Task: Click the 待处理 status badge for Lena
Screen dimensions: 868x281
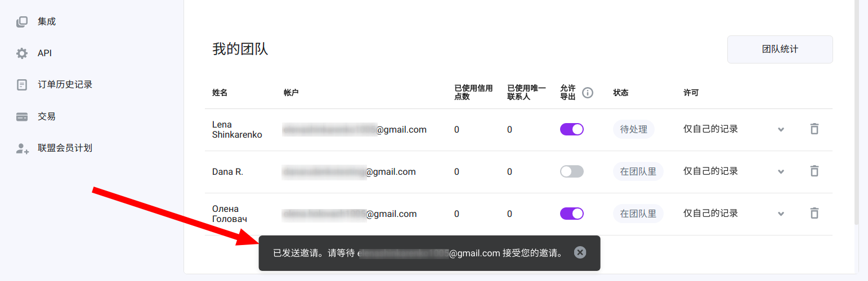Action: (x=634, y=129)
